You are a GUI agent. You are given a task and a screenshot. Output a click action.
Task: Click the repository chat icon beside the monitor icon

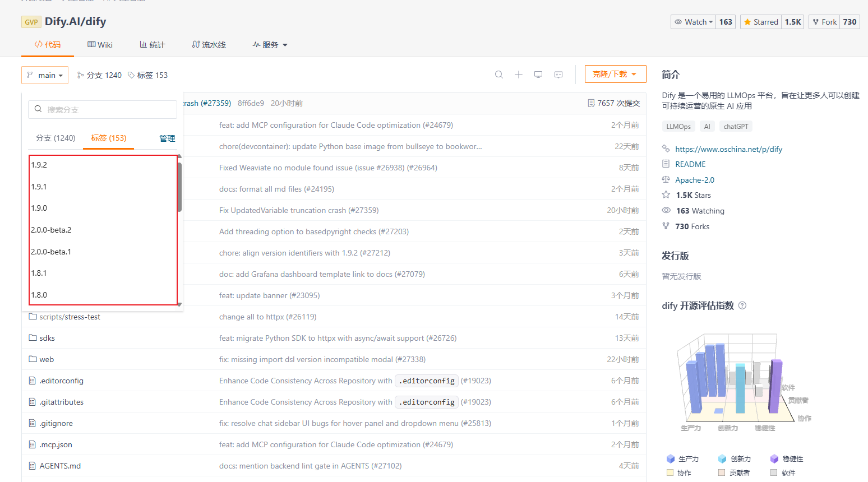(x=558, y=75)
